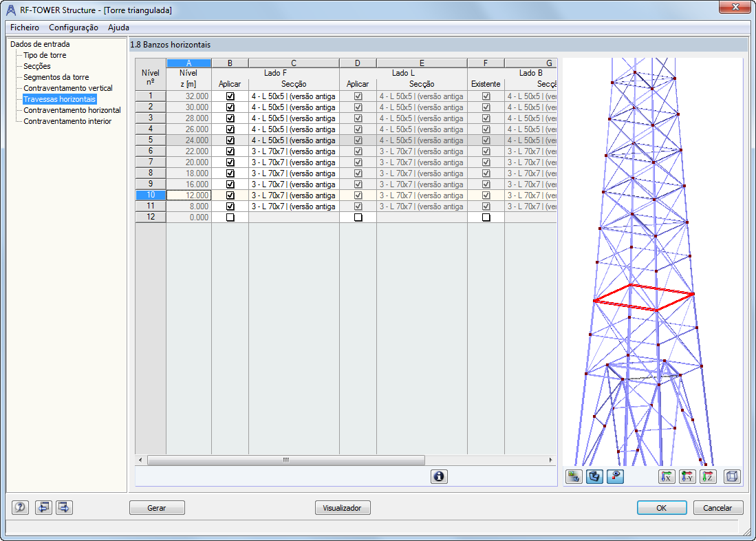Click level value 32.000 cell
This screenshot has height=541, width=756.
tap(188, 96)
